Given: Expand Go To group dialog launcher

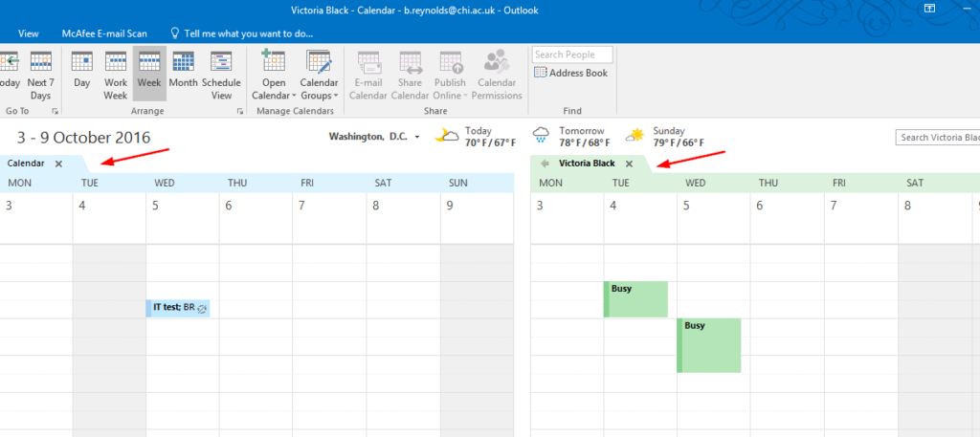Looking at the screenshot, I should [55, 111].
